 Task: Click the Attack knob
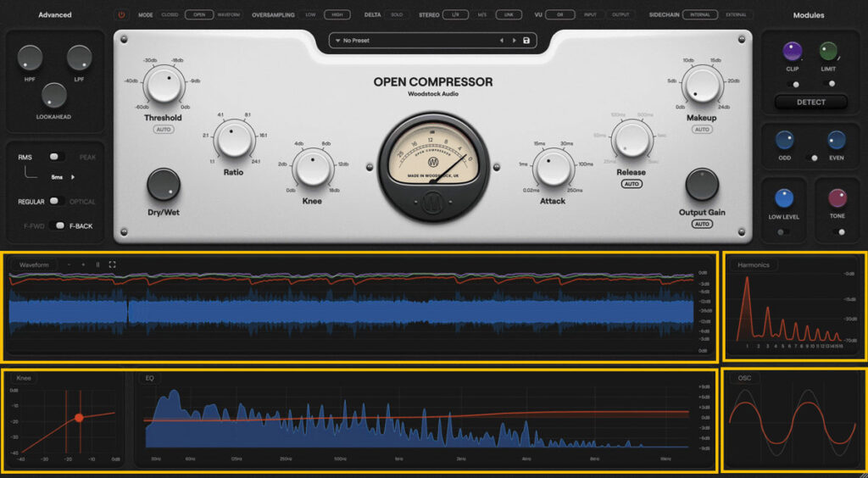coord(553,168)
